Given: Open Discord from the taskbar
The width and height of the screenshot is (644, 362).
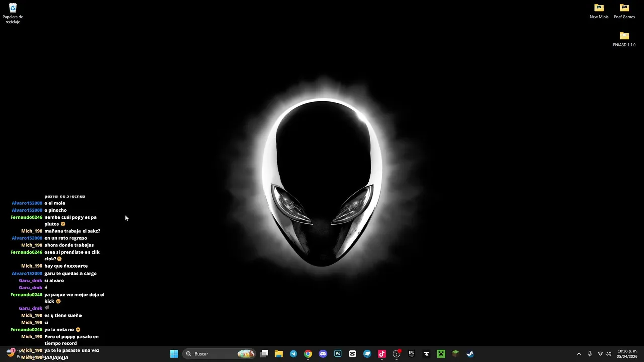Looking at the screenshot, I should (x=323, y=354).
